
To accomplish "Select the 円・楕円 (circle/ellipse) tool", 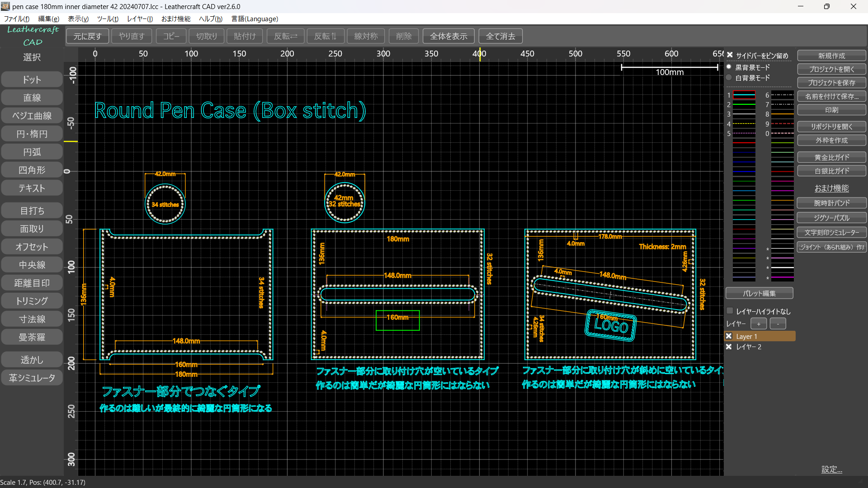I will (32, 134).
